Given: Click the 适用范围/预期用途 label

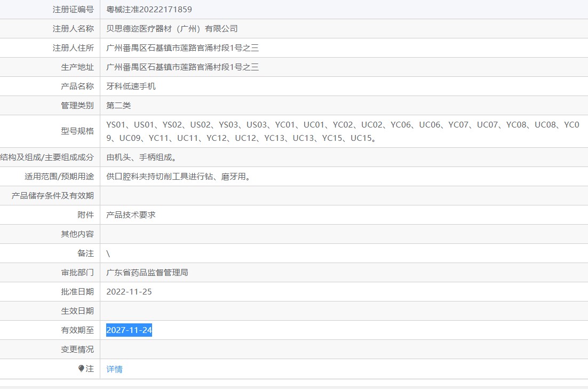Looking at the screenshot, I should tap(59, 176).
